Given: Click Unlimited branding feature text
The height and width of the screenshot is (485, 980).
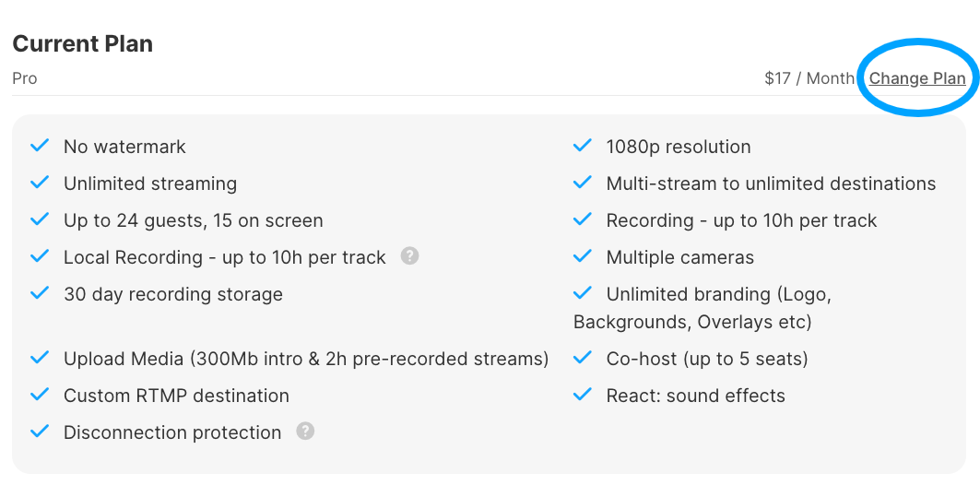Looking at the screenshot, I should click(703, 308).
